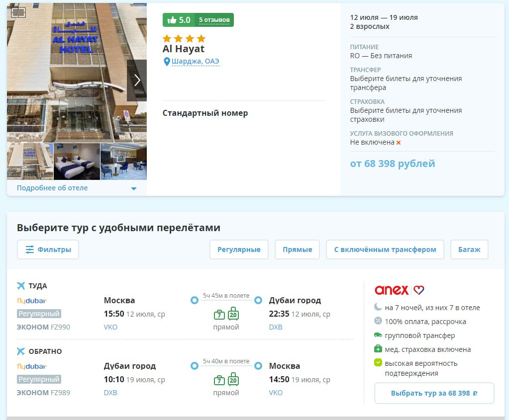This screenshot has width=509, height=420.
Task: Select the lobby photo thumbnail
Action: coord(123,162)
